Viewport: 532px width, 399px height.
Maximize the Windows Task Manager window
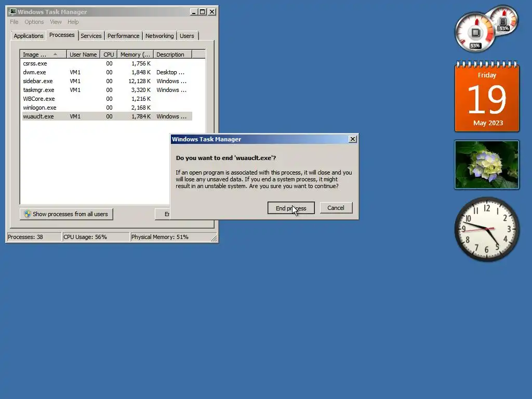tap(203, 12)
